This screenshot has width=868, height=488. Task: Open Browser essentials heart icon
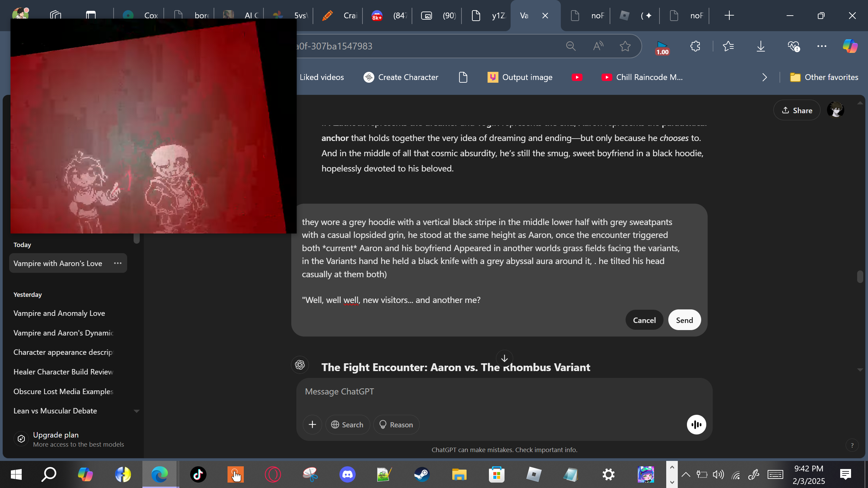(x=794, y=46)
